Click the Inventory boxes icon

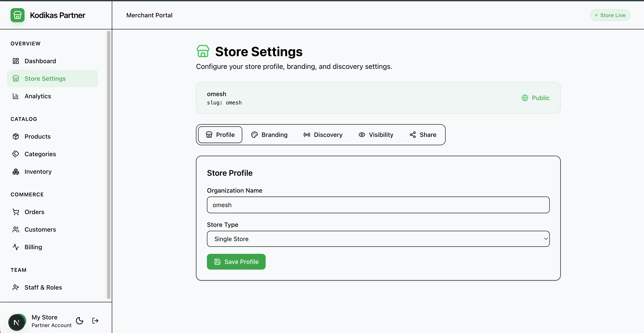(x=16, y=172)
